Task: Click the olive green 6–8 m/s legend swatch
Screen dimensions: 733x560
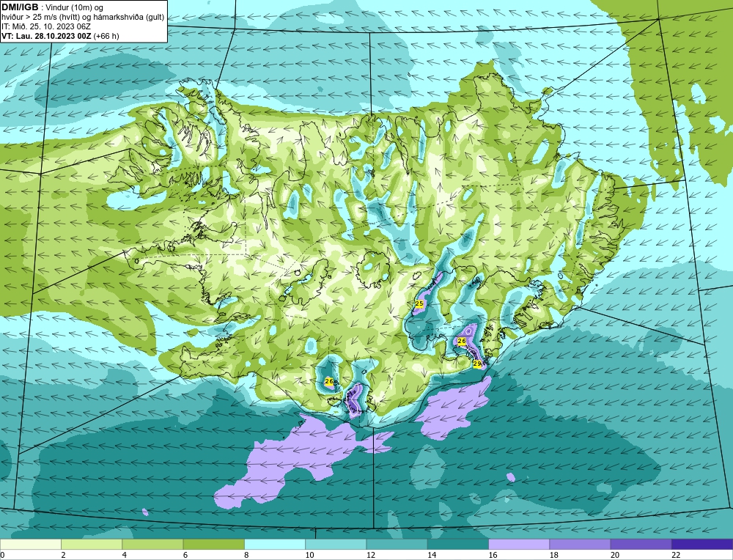Action: (x=213, y=544)
